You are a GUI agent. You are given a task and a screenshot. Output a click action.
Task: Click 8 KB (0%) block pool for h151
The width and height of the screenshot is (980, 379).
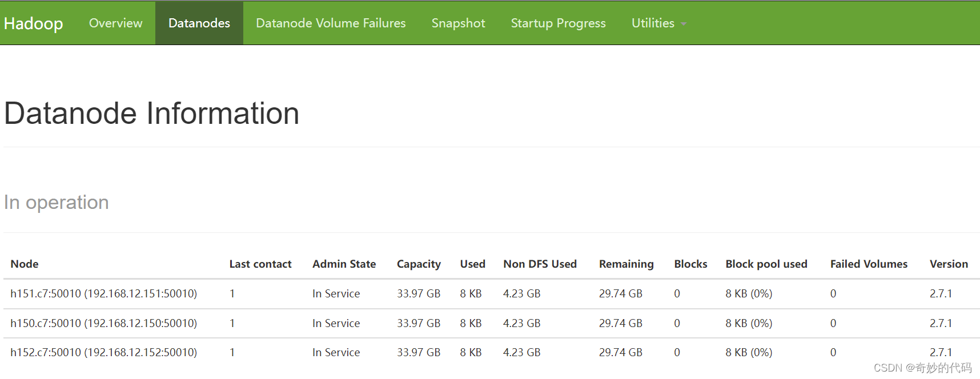point(749,293)
